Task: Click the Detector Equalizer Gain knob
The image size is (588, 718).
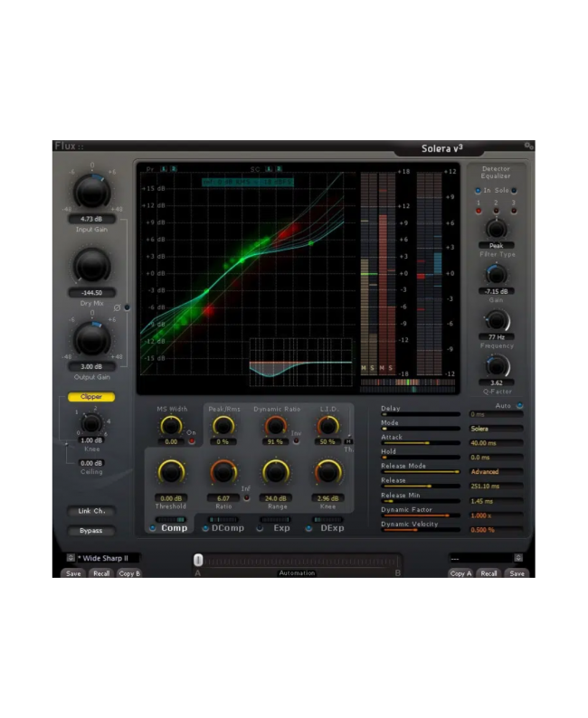Action: [496, 274]
